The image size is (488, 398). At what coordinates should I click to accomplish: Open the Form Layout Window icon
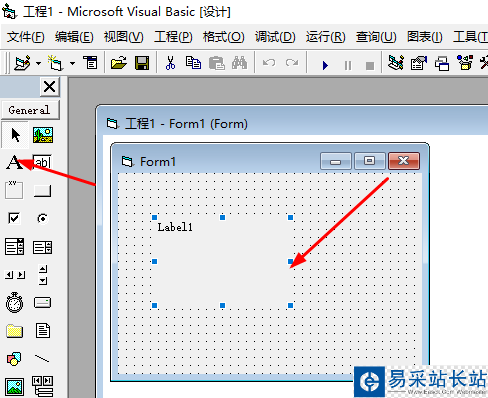(442, 63)
